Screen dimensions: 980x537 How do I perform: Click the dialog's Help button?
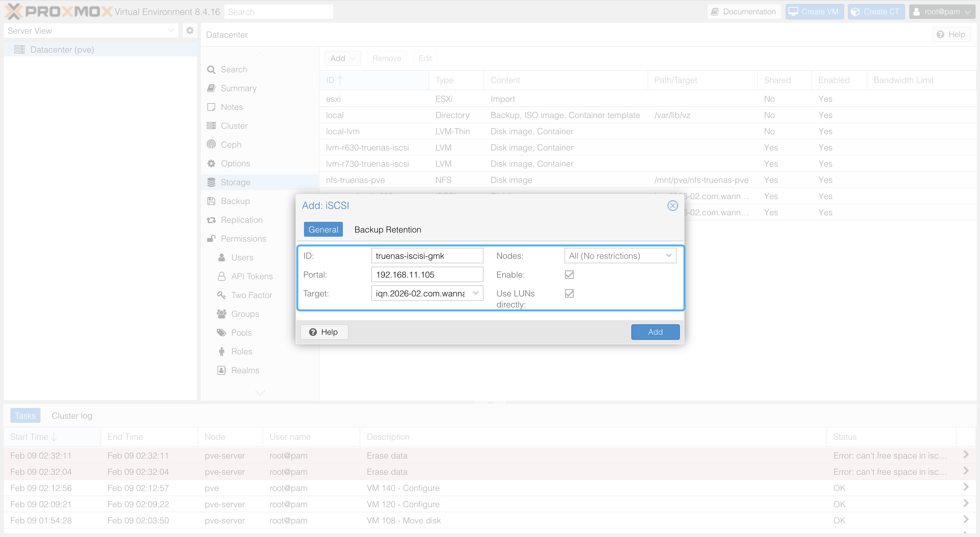pyautogui.click(x=324, y=332)
